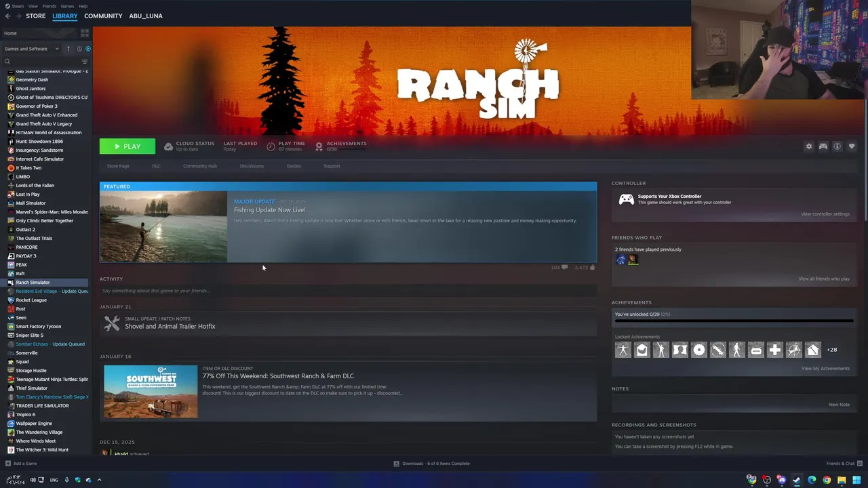
Task: Switch to the COMMUNITY tab
Action: (103, 16)
